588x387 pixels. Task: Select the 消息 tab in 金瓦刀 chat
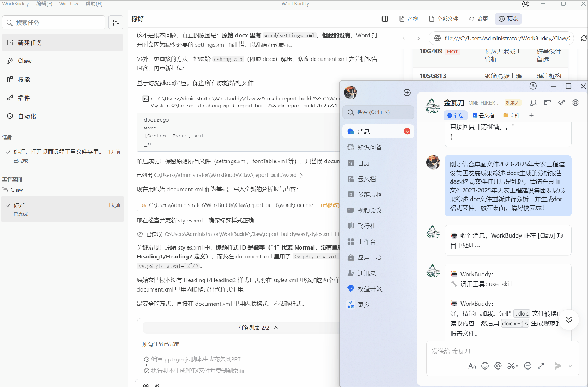tap(455, 116)
